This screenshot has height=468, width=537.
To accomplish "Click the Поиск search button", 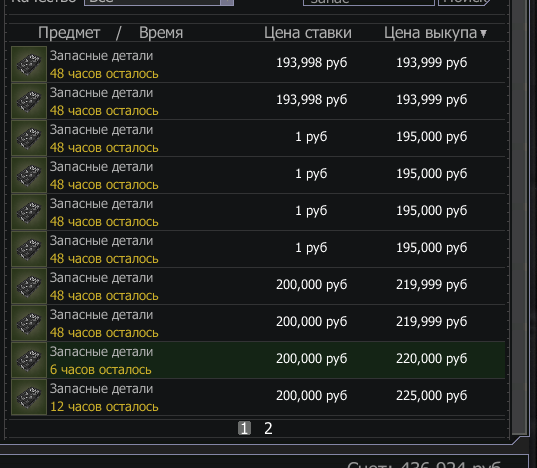I will tap(464, 2).
